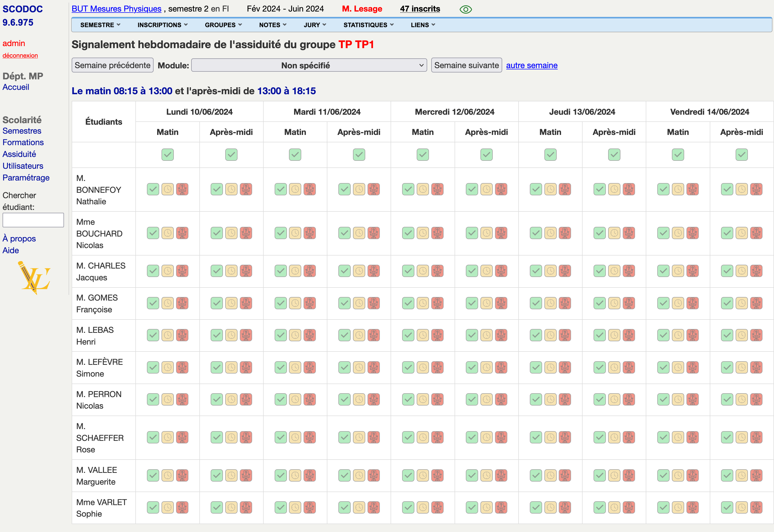Mark BOUCHARD Nicolas absent Tuesday morning
The height and width of the screenshot is (532, 774).
(x=309, y=233)
